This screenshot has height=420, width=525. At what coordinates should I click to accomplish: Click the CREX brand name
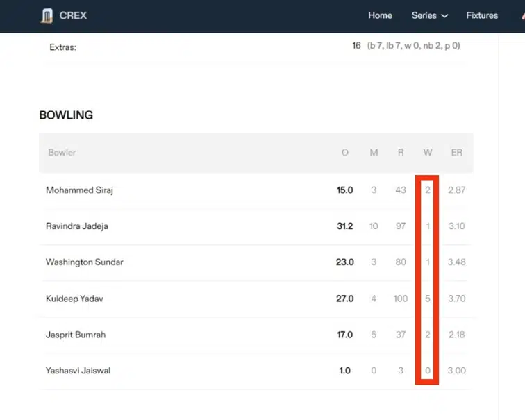[x=73, y=15]
